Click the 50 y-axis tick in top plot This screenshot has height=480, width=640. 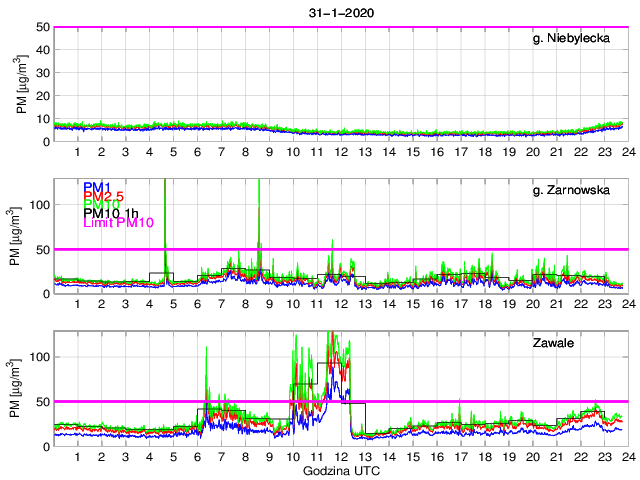[42, 27]
